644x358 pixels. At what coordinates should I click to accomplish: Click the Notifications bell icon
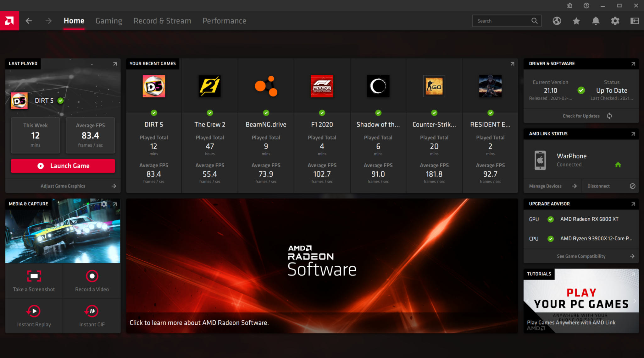tap(596, 21)
